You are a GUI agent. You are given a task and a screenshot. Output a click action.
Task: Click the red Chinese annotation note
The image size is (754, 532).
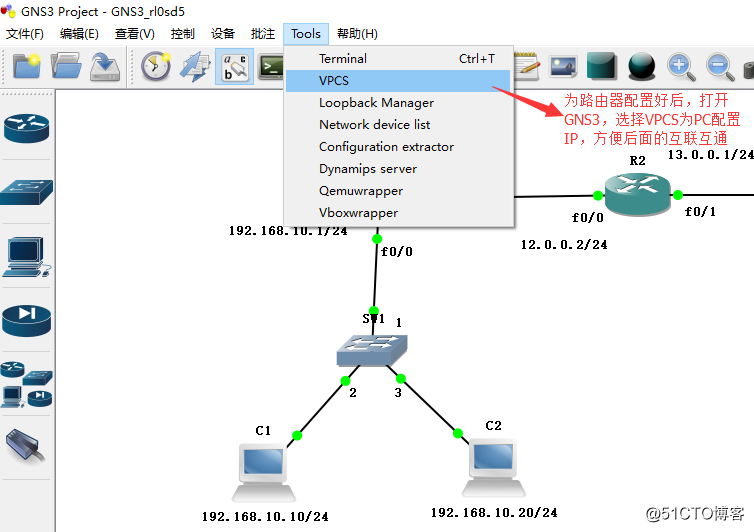[x=652, y=119]
